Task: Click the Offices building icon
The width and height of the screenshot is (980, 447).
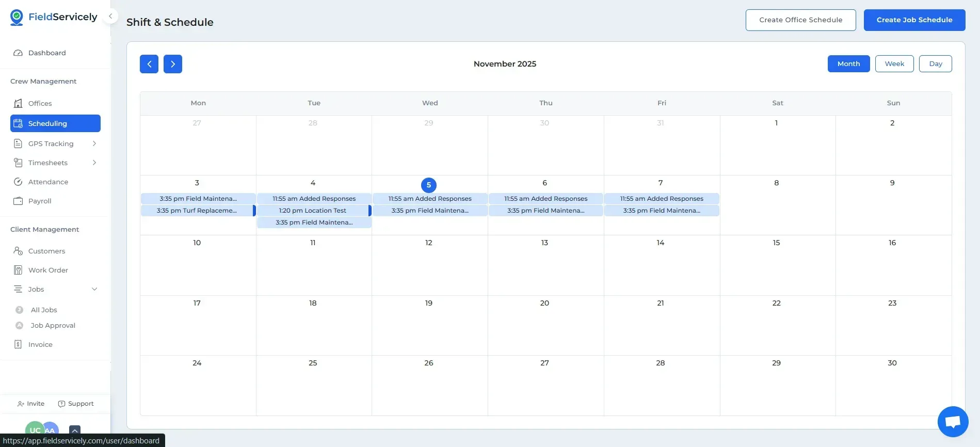Action: pos(18,103)
